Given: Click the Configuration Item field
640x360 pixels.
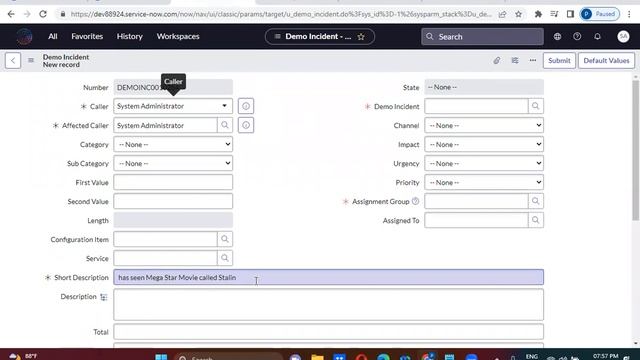Looking at the screenshot, I should (165, 239).
